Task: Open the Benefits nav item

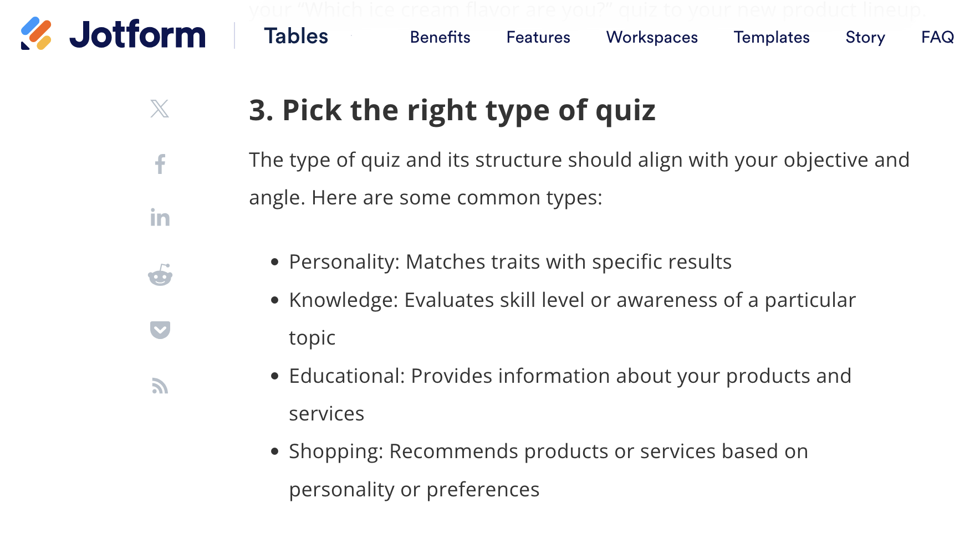Action: click(440, 37)
